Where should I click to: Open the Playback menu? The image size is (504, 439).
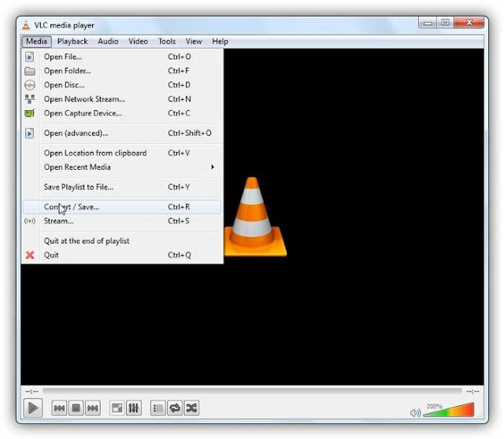(72, 42)
